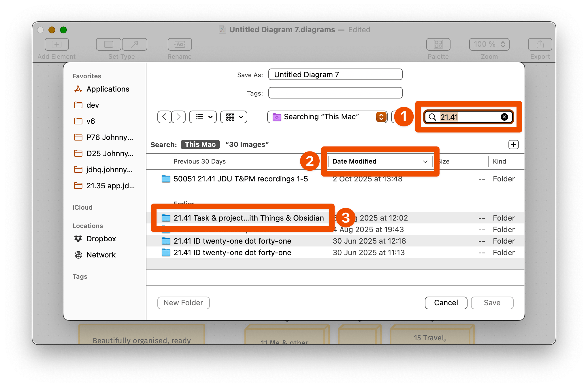The image size is (588, 387).
Task: Add a search criterion with the plus icon
Action: click(513, 144)
